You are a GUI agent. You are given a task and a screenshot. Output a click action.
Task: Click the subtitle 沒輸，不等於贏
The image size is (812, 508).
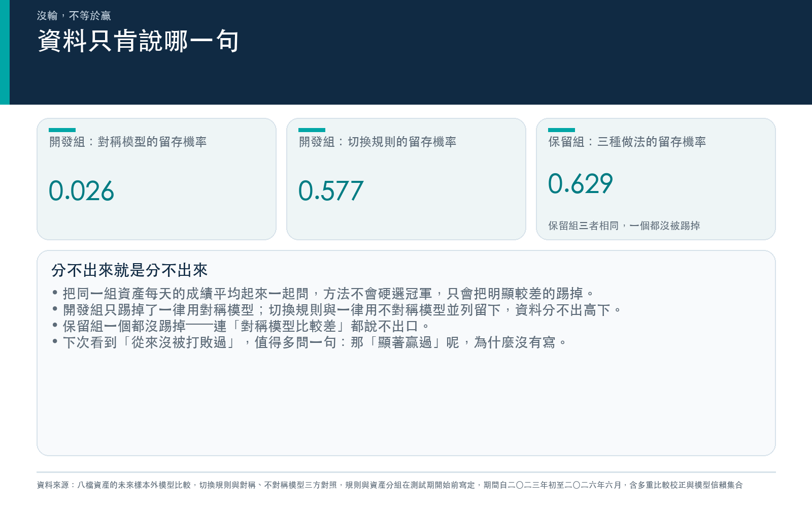74,16
